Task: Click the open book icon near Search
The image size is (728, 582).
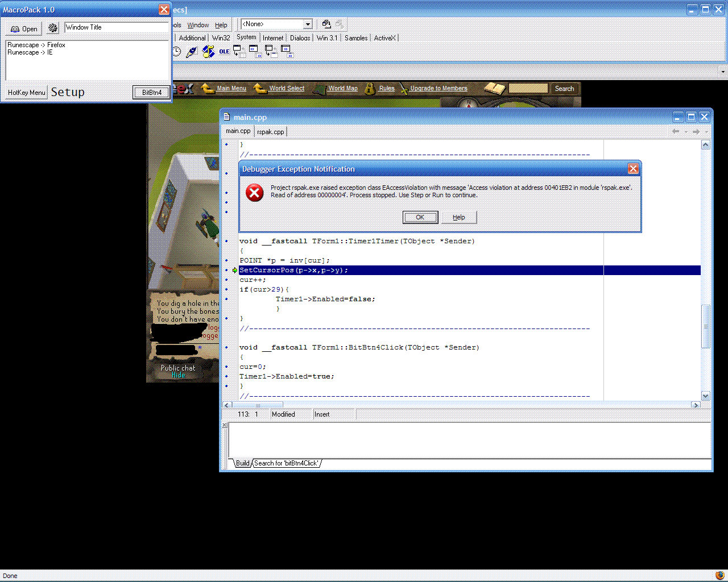Action: [495, 88]
